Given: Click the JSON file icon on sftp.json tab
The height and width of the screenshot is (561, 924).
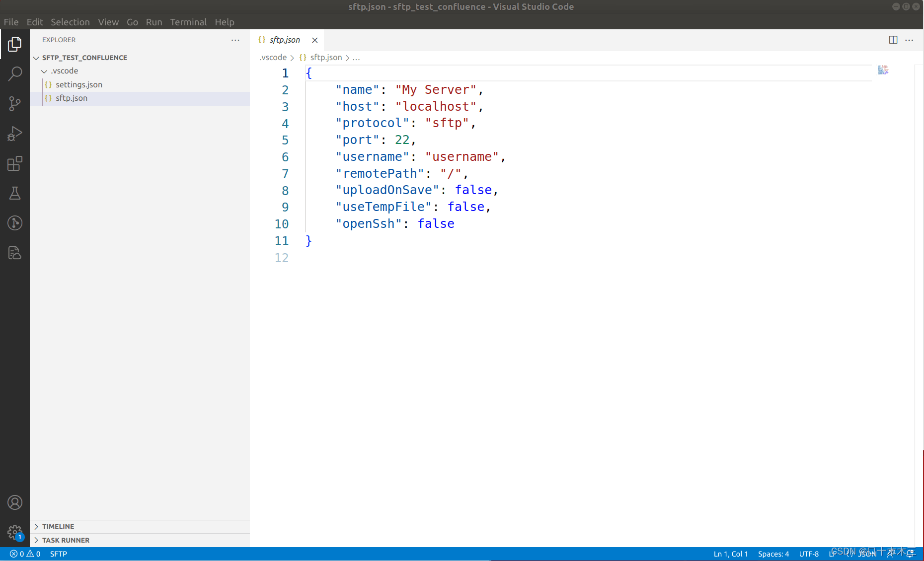Looking at the screenshot, I should 262,40.
